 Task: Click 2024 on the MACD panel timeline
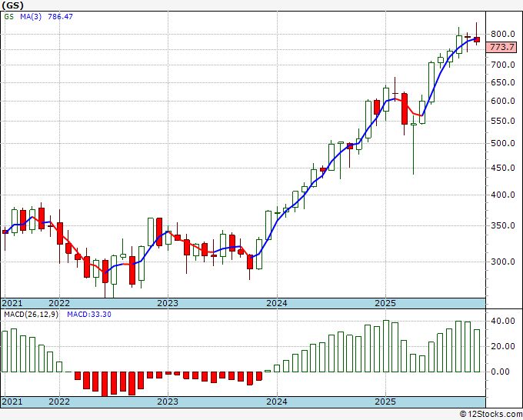pyautogui.click(x=277, y=402)
